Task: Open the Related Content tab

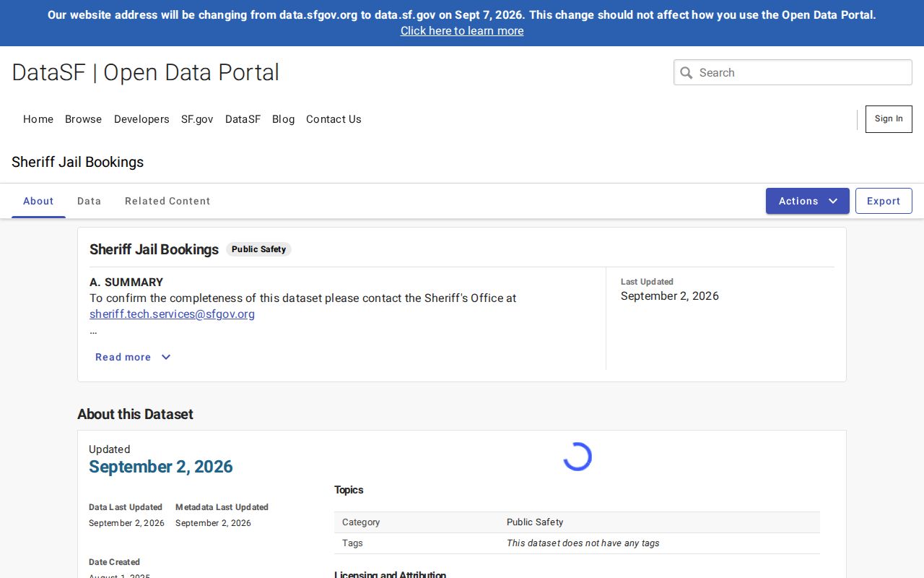Action: (x=167, y=201)
